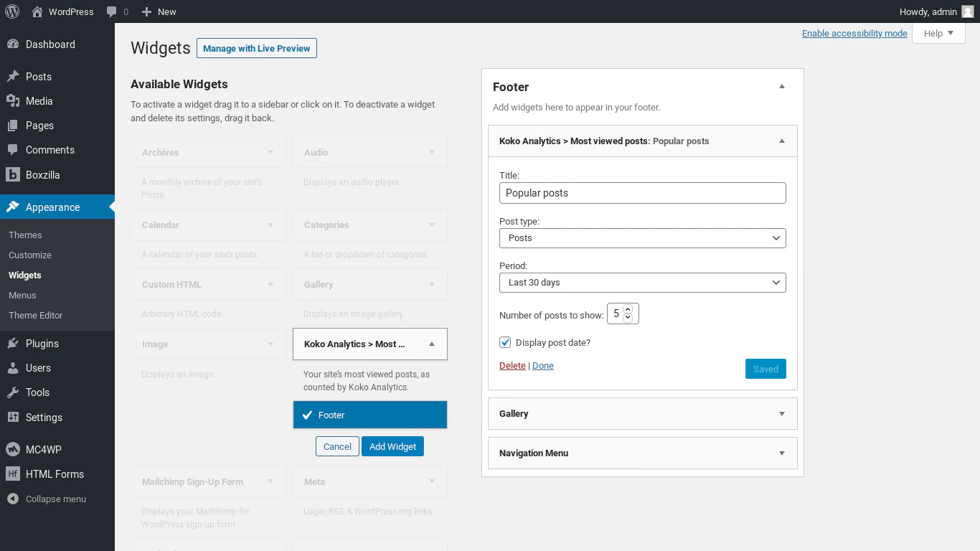Click the Collapse menu arrow icon

(x=13, y=499)
